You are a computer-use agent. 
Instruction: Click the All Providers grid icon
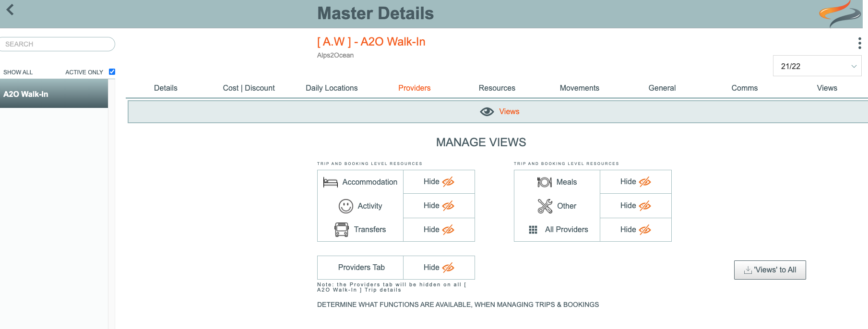click(x=533, y=230)
